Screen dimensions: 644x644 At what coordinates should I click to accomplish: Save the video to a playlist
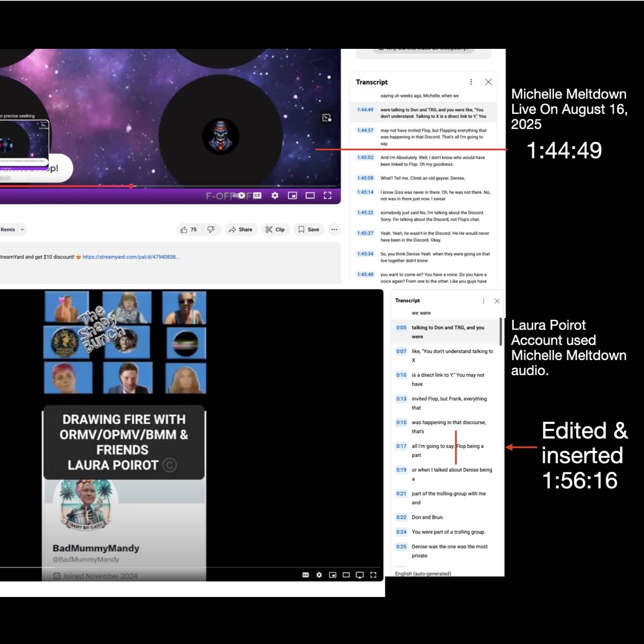coord(309,230)
